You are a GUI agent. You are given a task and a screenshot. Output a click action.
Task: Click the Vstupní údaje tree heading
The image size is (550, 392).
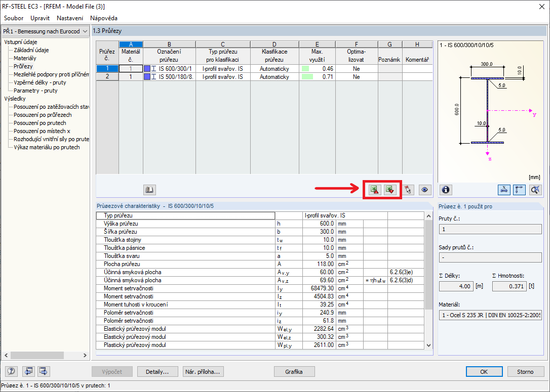coord(21,42)
